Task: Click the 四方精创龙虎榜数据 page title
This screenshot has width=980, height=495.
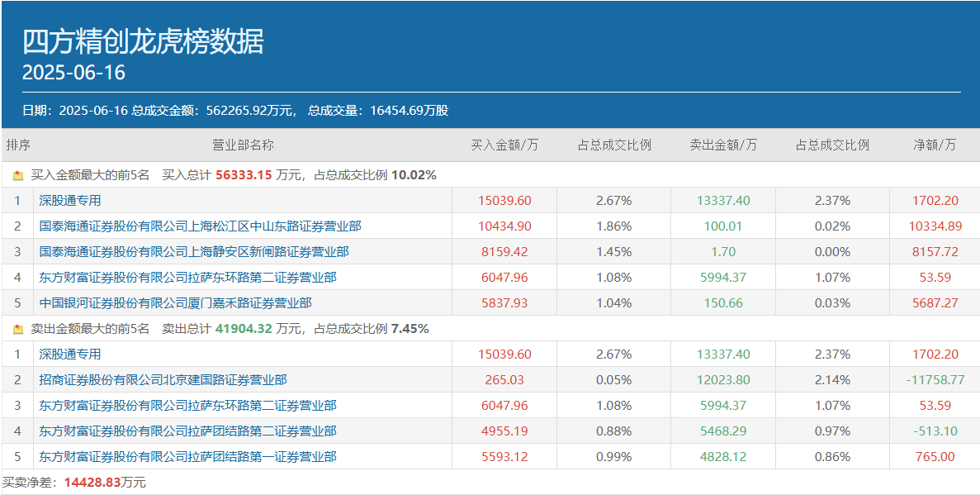Action: [x=143, y=41]
